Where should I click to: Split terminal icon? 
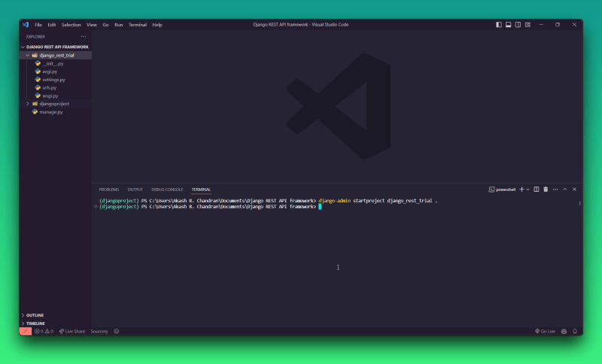coord(537,190)
